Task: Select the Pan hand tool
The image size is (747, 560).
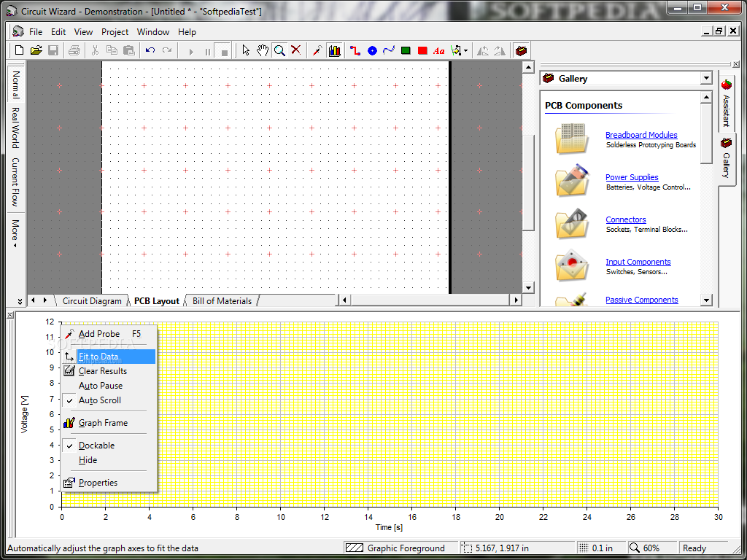Action: pos(263,50)
